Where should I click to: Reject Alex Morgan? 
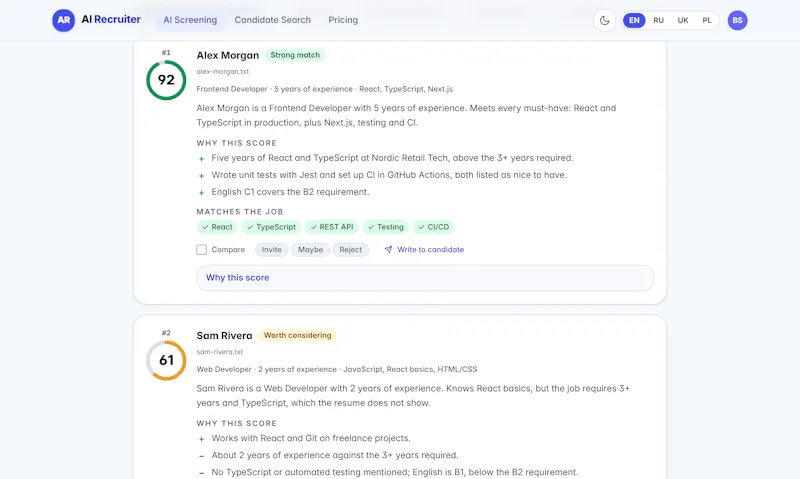coord(351,249)
